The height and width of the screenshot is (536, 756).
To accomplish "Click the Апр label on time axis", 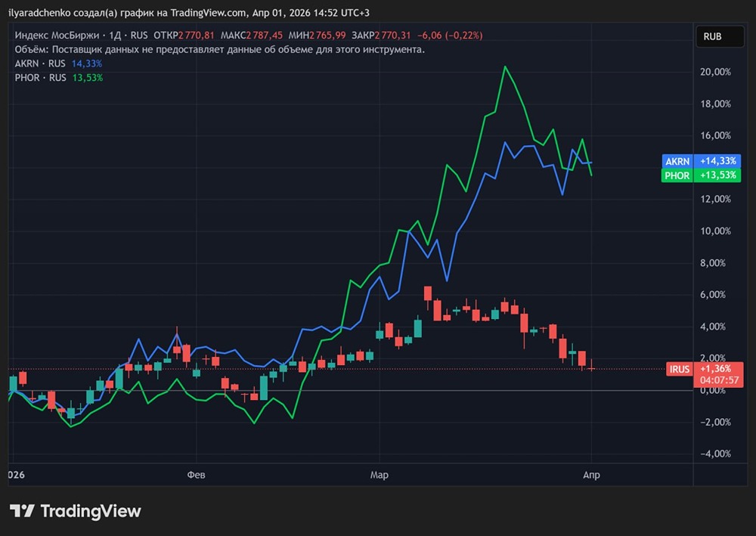I will coord(592,475).
